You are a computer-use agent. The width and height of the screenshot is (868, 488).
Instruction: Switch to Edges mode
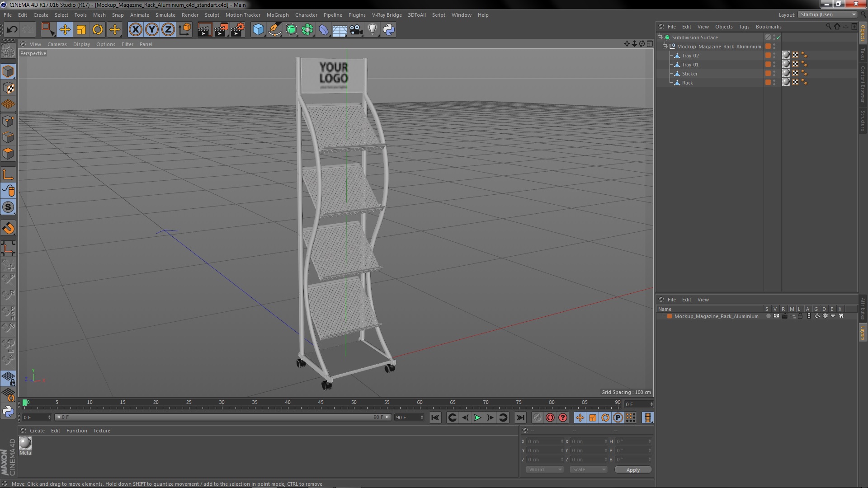coord(8,137)
